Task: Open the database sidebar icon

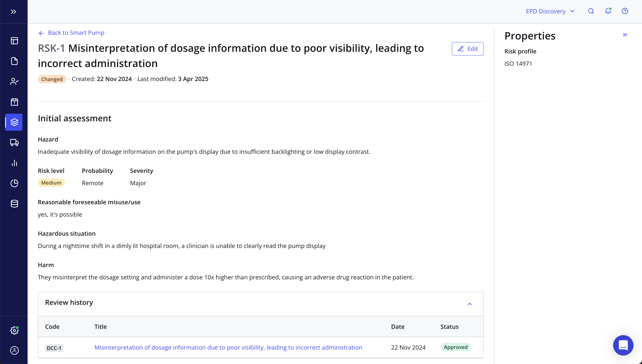Action: [x=14, y=204]
